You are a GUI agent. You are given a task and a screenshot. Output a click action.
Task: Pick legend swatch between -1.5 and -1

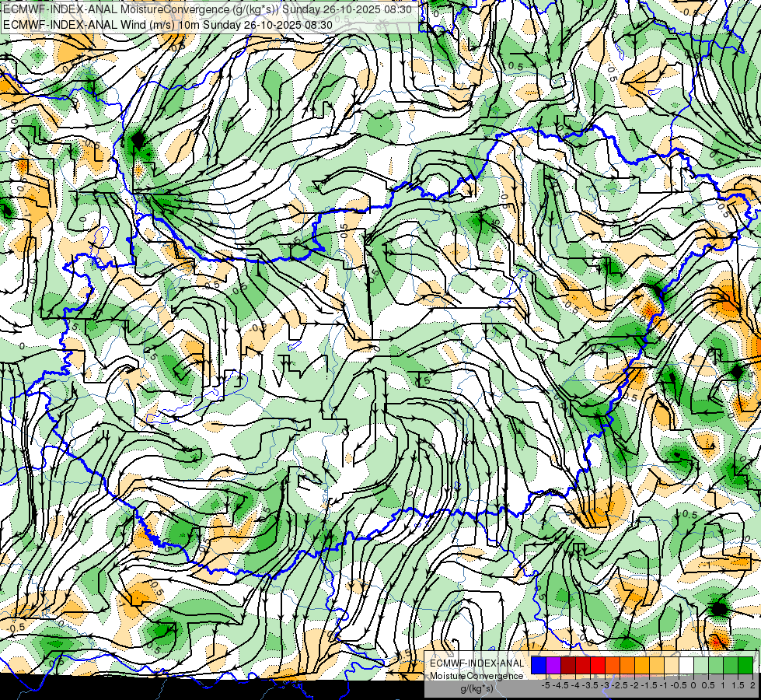point(657,665)
